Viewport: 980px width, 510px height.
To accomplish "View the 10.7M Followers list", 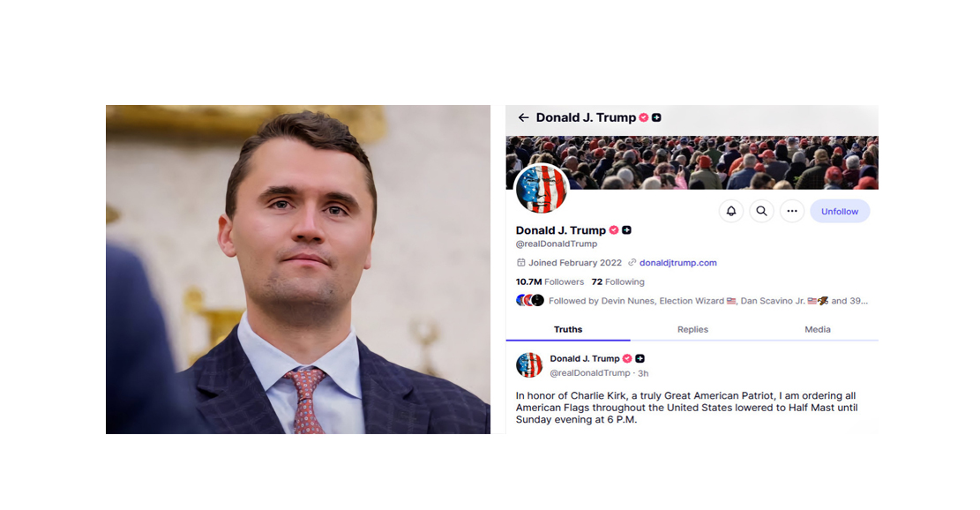I will coord(550,281).
